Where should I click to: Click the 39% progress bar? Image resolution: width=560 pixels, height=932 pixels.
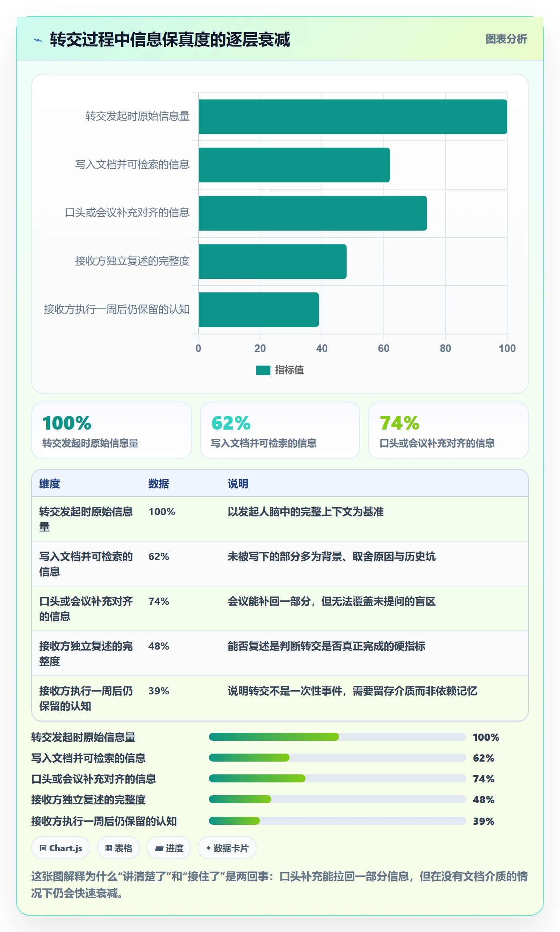tap(338, 821)
